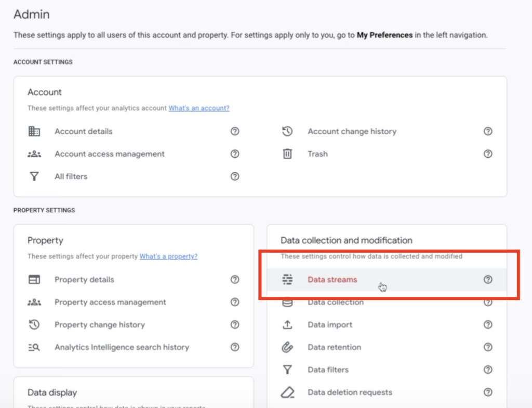Click the bold "My Preferences" text
The width and height of the screenshot is (532, 408).
[384, 35]
